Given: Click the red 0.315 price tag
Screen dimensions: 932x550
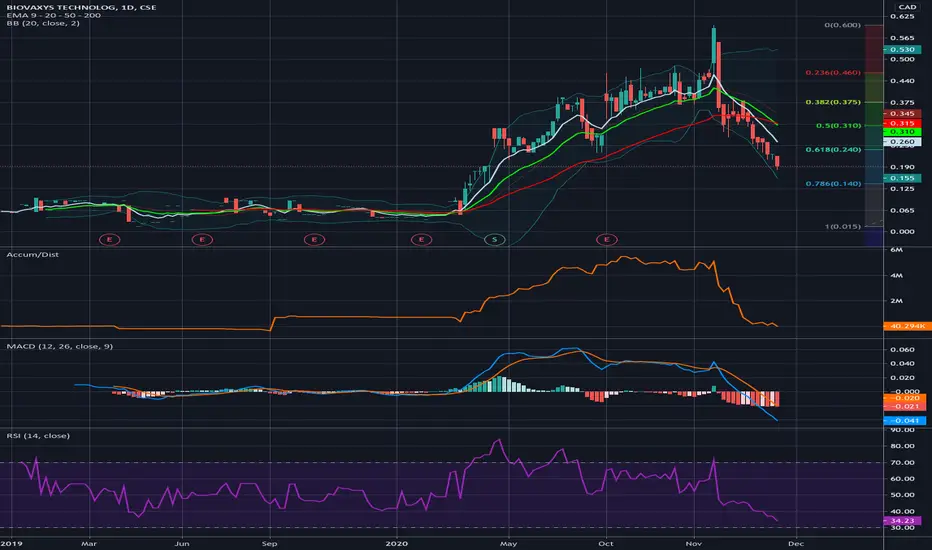Looking at the screenshot, I should (902, 123).
